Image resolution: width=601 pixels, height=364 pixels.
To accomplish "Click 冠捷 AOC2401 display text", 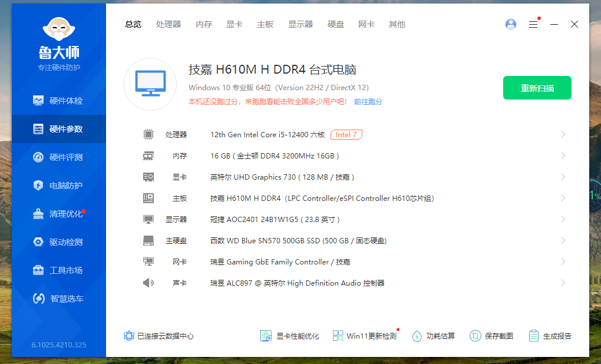I will click(x=275, y=220).
